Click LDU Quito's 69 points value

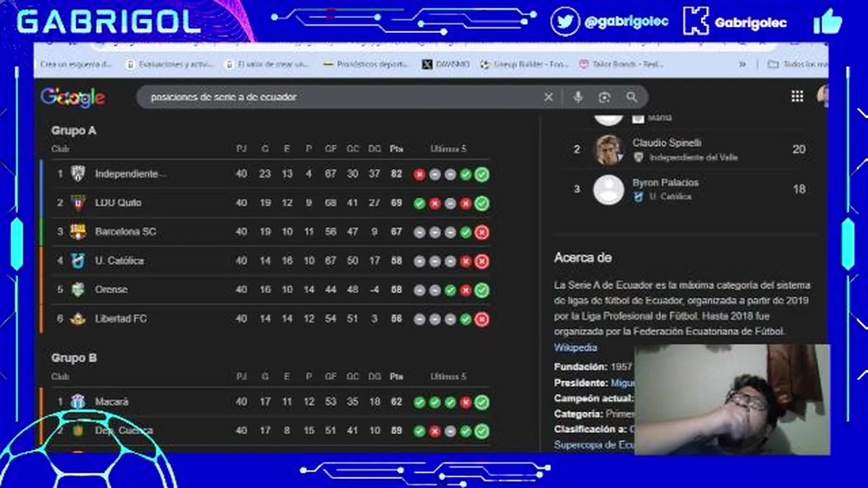397,203
